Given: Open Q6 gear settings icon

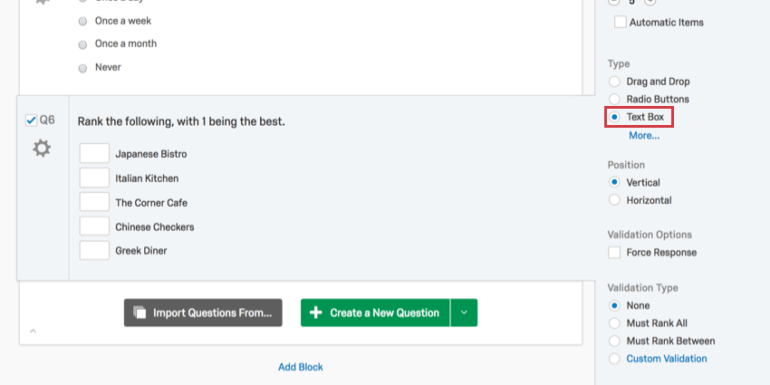Looking at the screenshot, I should 42,148.
